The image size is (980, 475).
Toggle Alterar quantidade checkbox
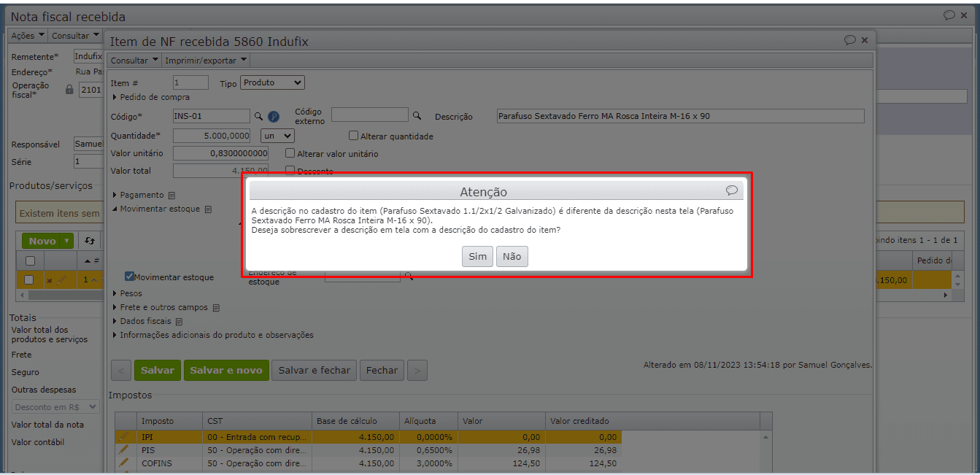(353, 136)
